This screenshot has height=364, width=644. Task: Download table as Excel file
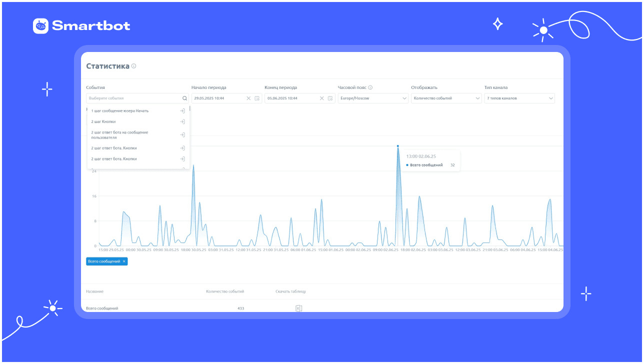click(x=298, y=308)
